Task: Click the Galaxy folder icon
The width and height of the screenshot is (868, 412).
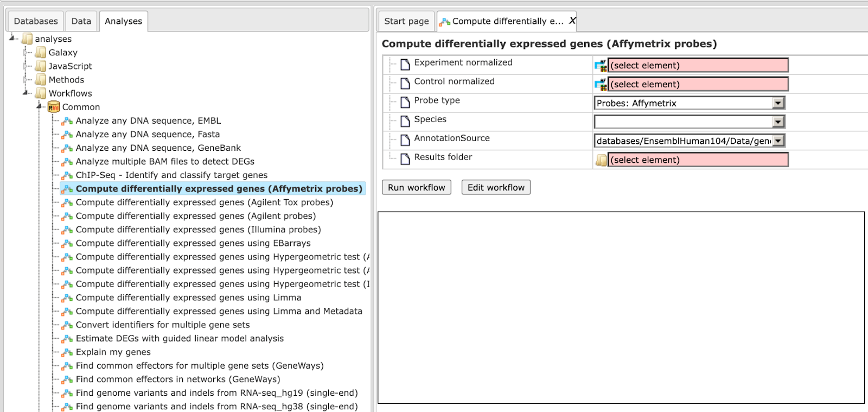Action: (x=41, y=53)
